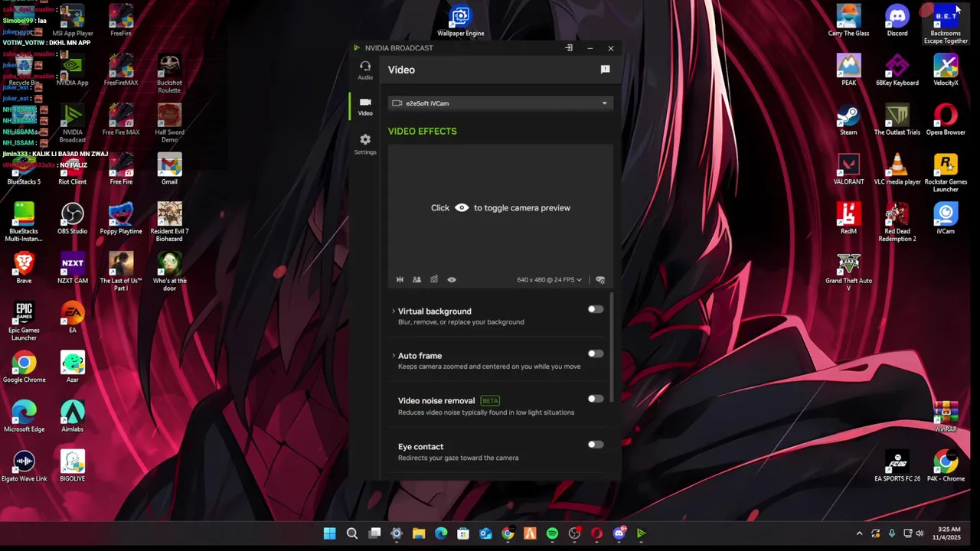This screenshot has width=980, height=551.
Task: Open the VLC media player desktop icon
Action: (897, 170)
